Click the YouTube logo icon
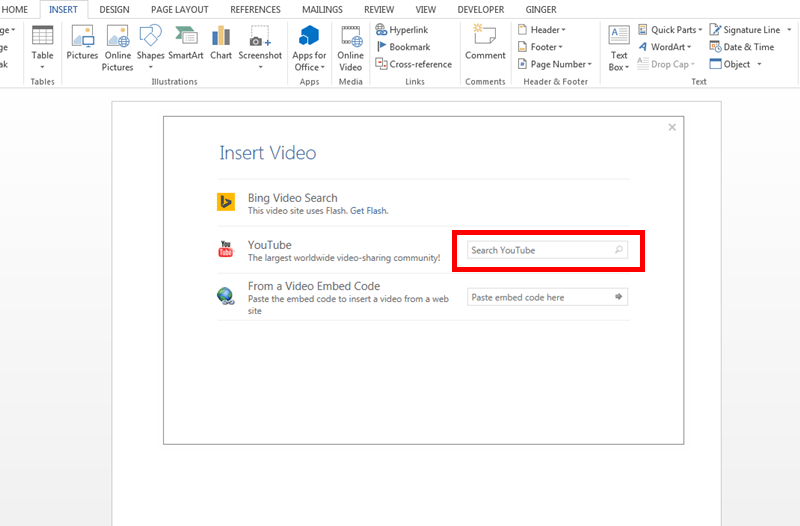The height and width of the screenshot is (526, 800). [226, 249]
